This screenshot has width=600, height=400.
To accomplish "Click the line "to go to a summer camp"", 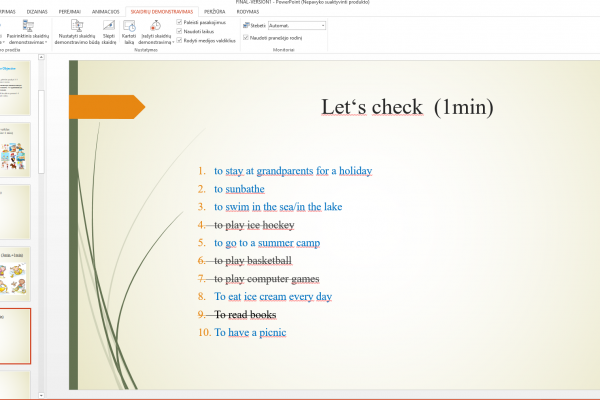I will (267, 243).
